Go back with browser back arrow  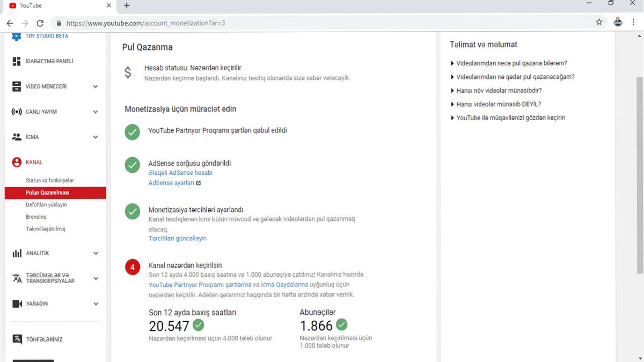(10, 23)
